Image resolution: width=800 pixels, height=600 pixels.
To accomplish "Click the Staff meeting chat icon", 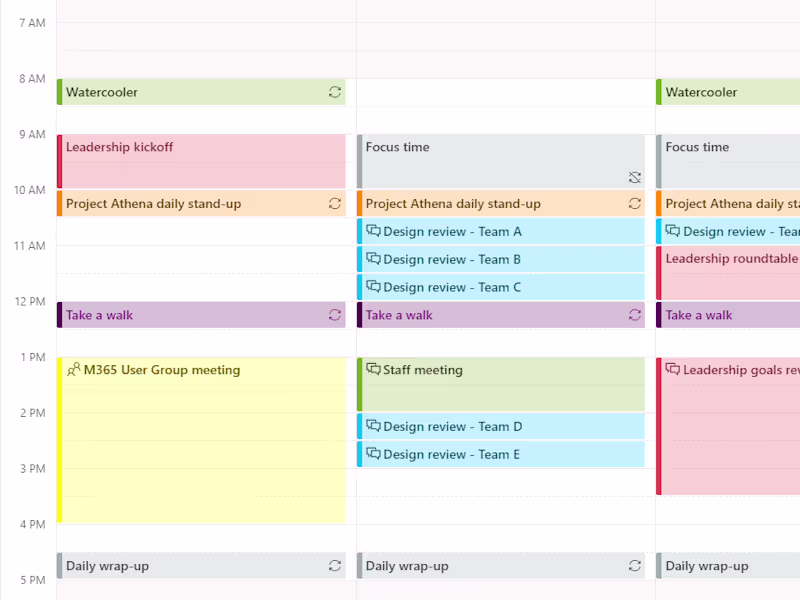I will [373, 370].
